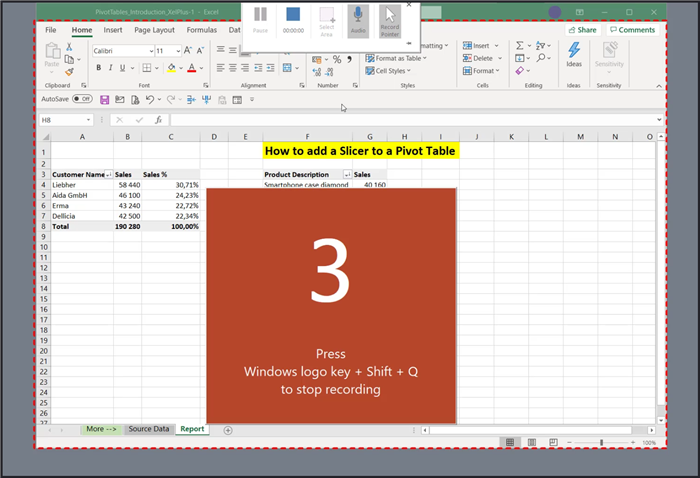Image resolution: width=700 pixels, height=478 pixels.
Task: Click the insert function fx icon
Action: 158,120
